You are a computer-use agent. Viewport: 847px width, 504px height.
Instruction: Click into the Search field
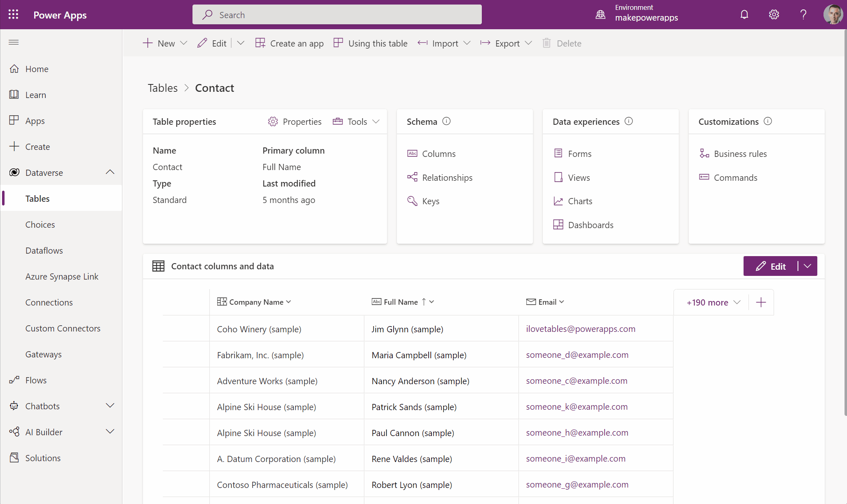click(x=337, y=15)
